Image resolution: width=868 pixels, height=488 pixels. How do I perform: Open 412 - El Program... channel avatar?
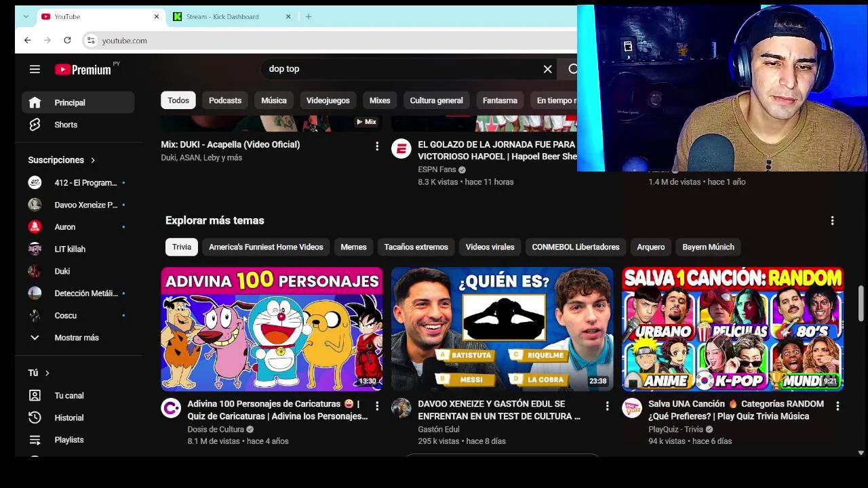tap(35, 182)
